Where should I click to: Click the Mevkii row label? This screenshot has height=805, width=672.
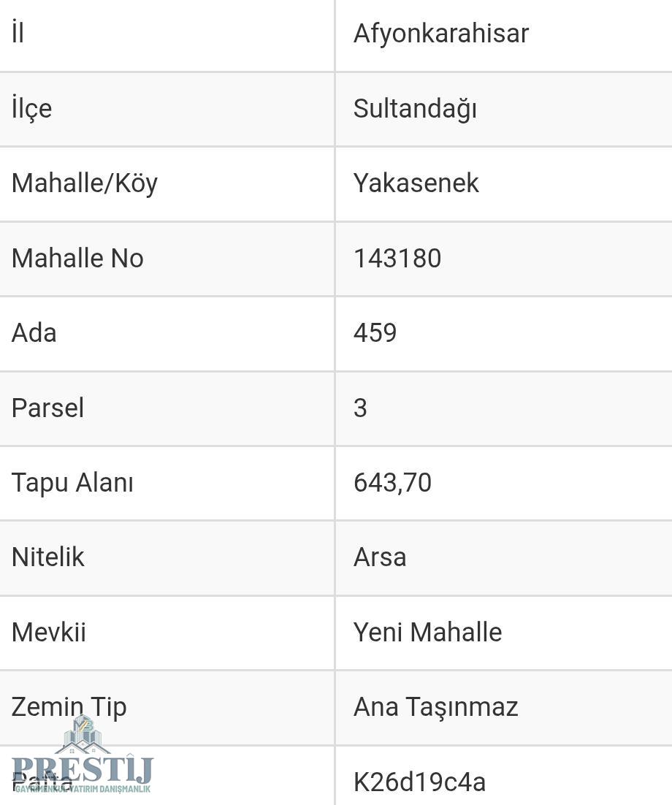pos(49,632)
